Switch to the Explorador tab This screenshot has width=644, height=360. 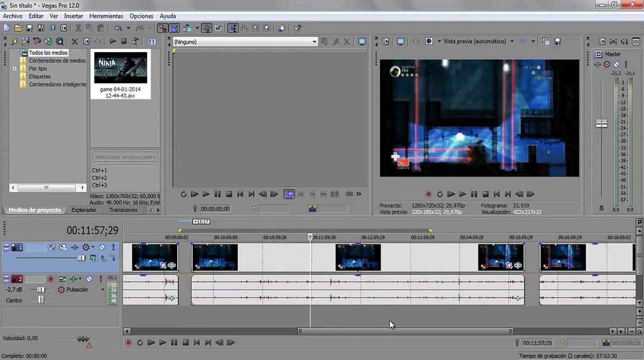84,210
